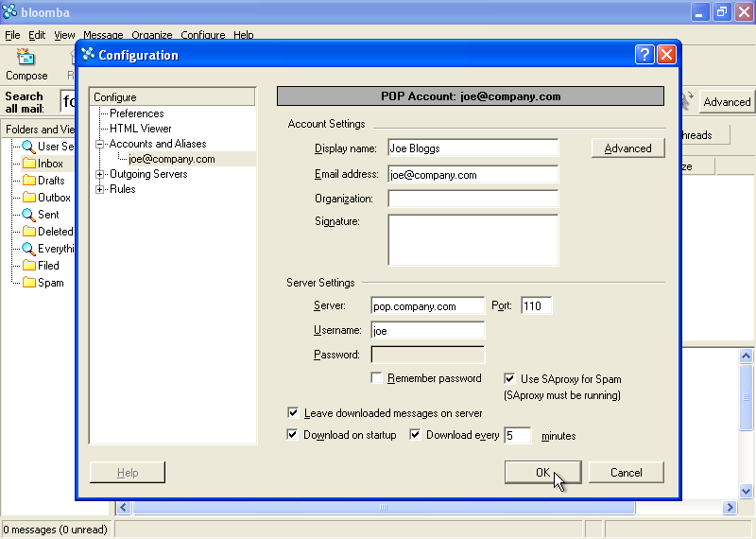
Task: Select Preferences in Configure tree
Action: (x=136, y=113)
